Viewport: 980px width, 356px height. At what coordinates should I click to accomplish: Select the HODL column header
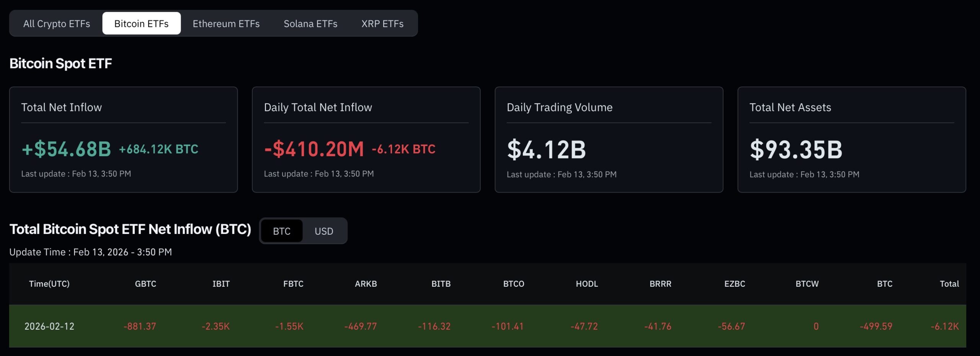(x=586, y=284)
